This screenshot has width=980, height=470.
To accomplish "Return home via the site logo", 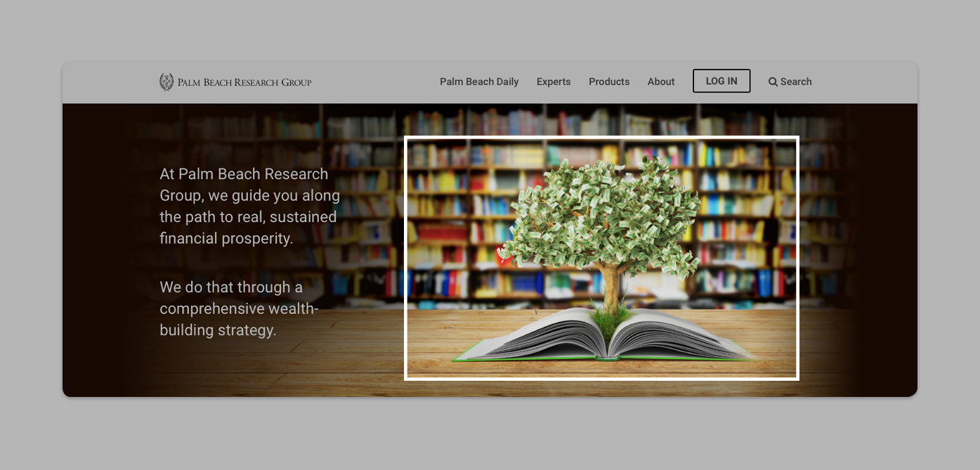I will (x=235, y=81).
